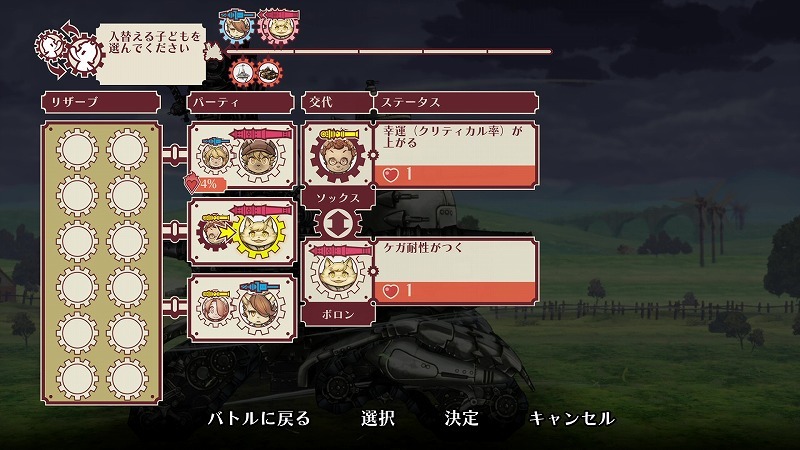Viewport: 800px width, 450px height.
Task: Open the リザーブ header tab
Action: point(101,102)
